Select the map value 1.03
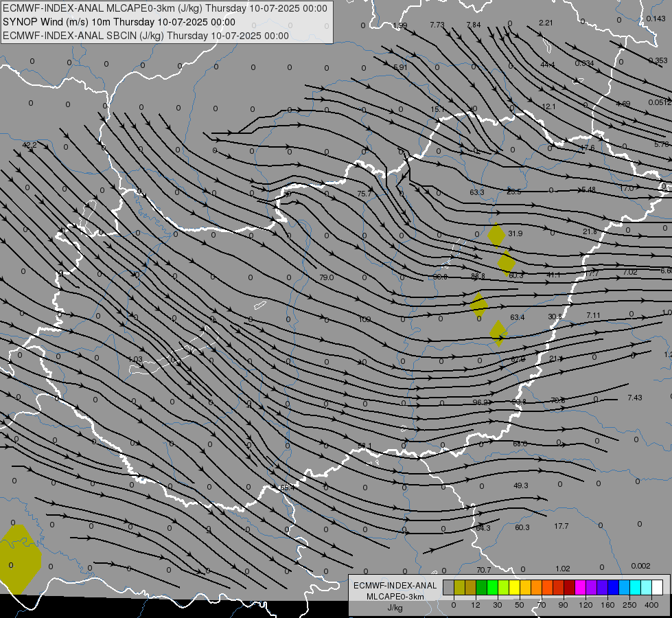This screenshot has width=672, height=618. coord(135,359)
